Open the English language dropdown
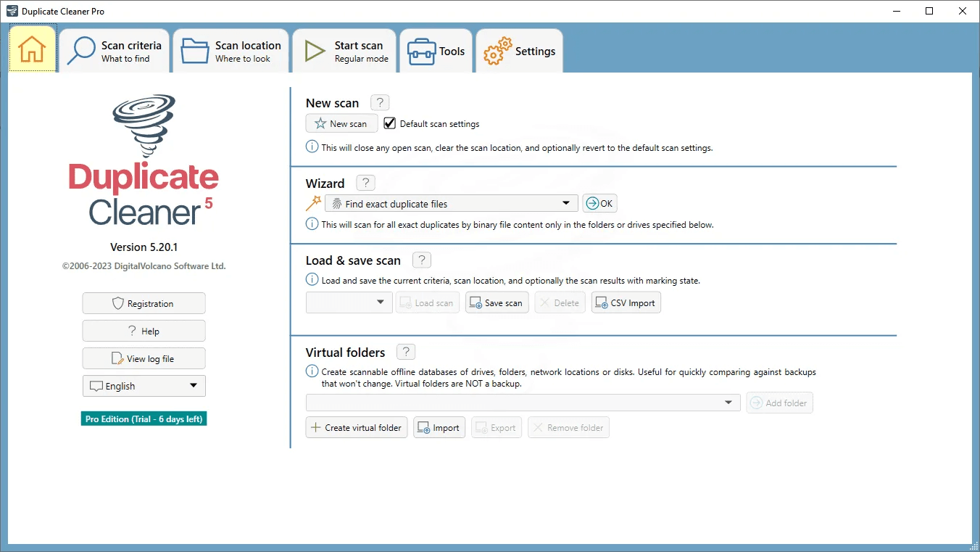 (144, 386)
